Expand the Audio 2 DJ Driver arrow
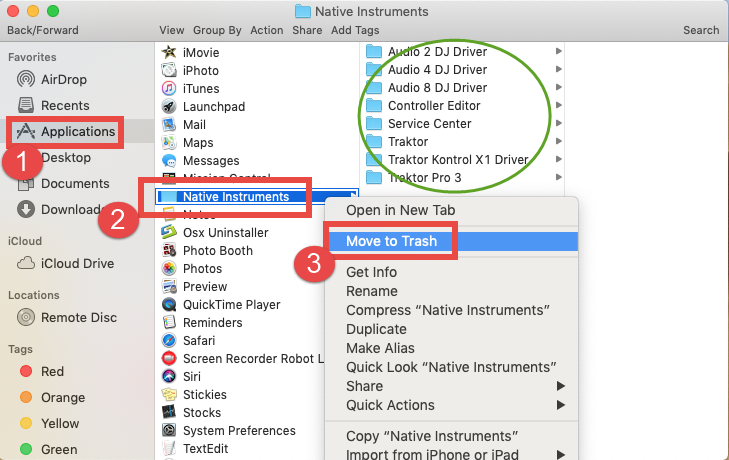This screenshot has width=729, height=460. tap(559, 51)
